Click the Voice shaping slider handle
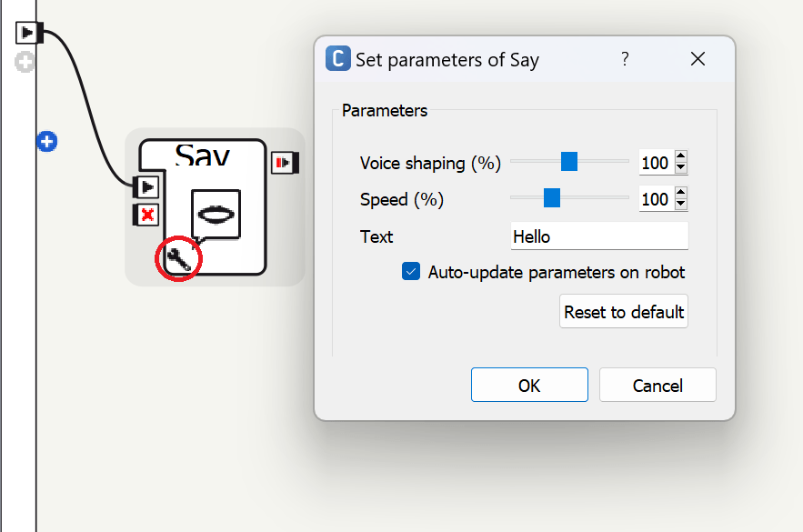 coord(569,162)
